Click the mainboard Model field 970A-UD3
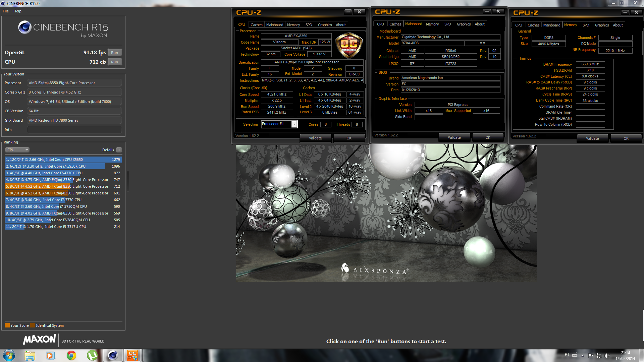Viewport: 644px width, 362px height. 432,43
